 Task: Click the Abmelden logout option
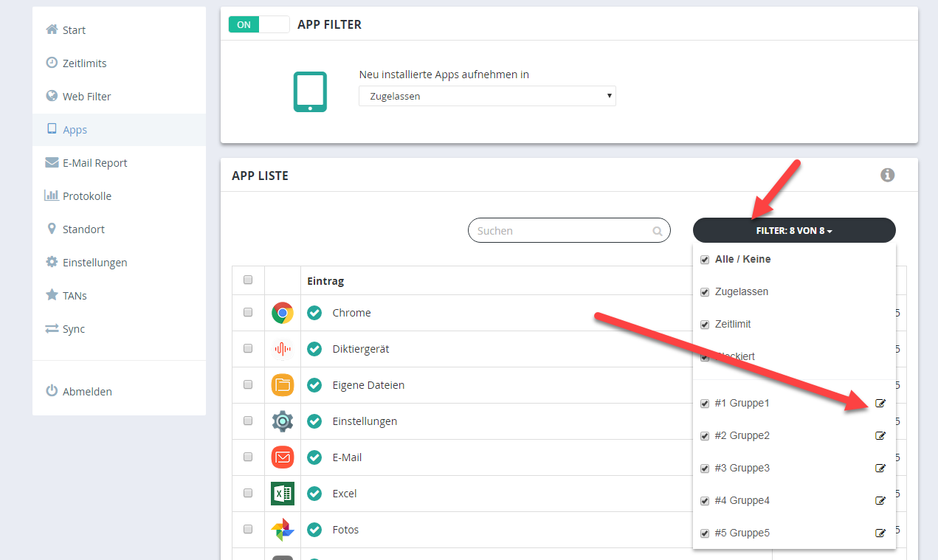tap(86, 391)
